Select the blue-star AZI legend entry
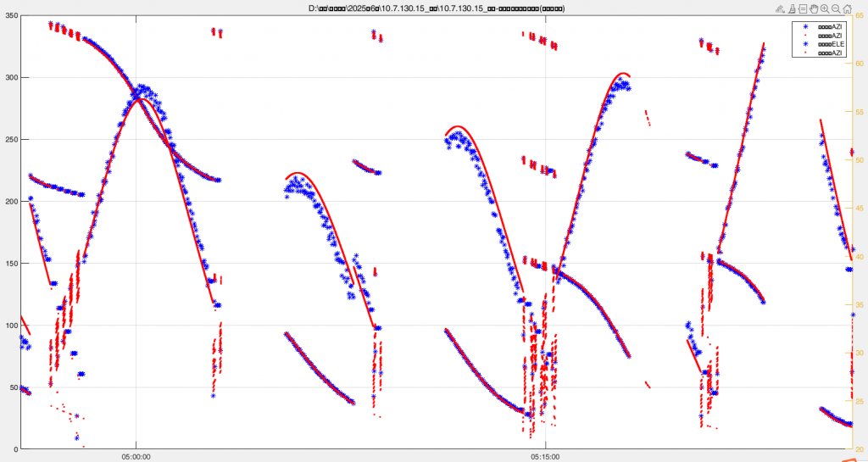 pos(822,26)
